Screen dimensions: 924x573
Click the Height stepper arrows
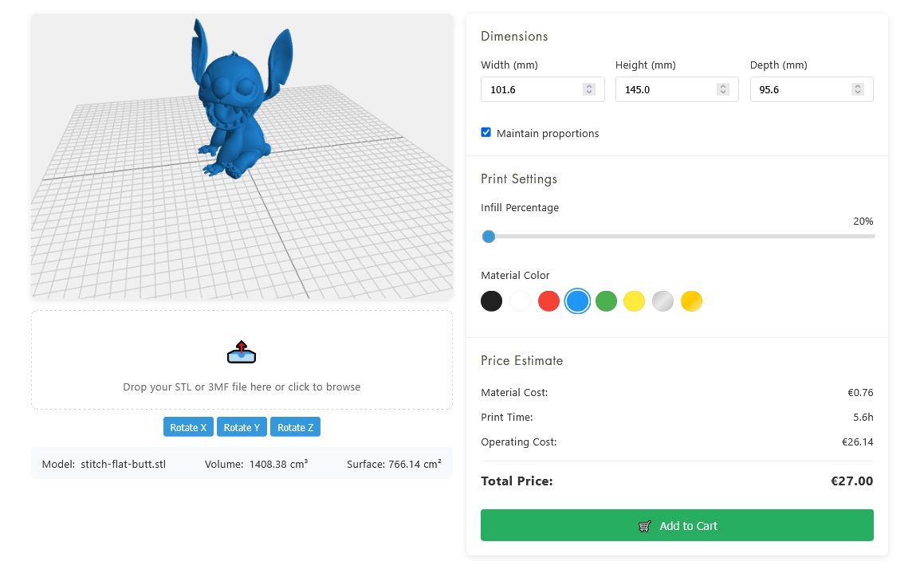(723, 90)
